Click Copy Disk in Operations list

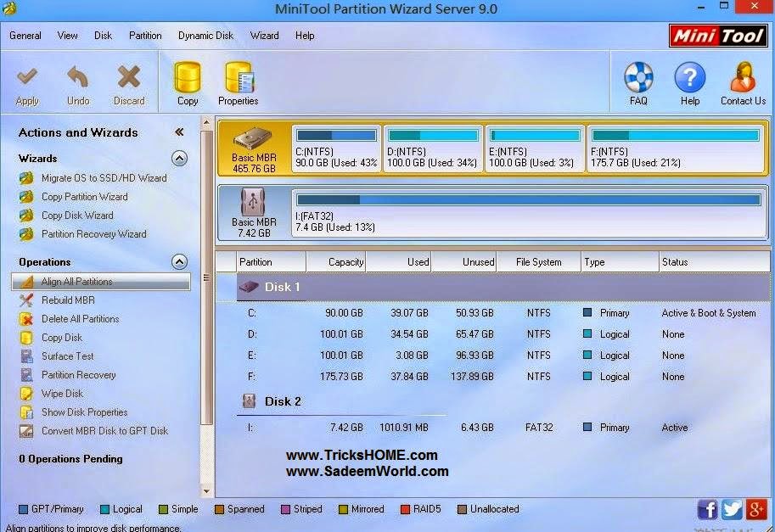[x=62, y=338]
